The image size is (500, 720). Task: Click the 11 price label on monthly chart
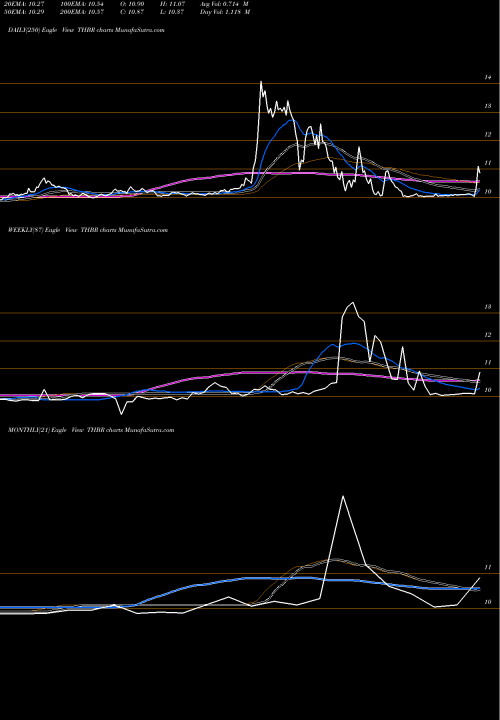point(488,567)
